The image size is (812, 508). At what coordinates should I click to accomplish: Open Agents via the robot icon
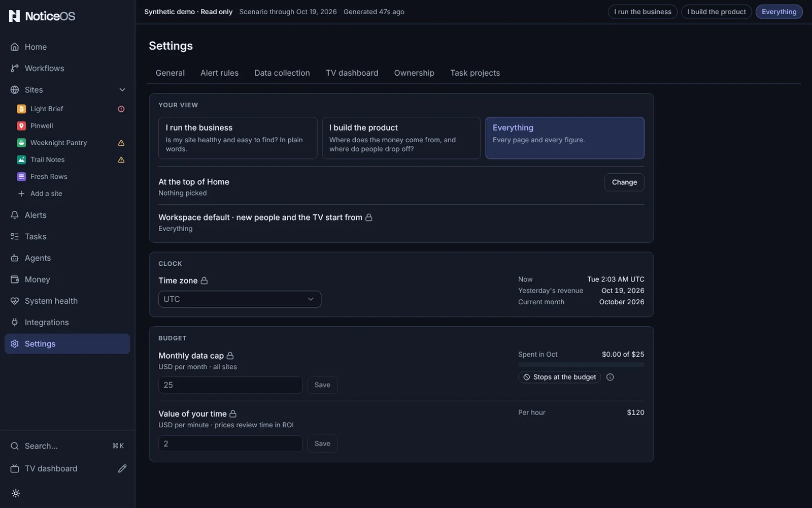pyautogui.click(x=15, y=258)
